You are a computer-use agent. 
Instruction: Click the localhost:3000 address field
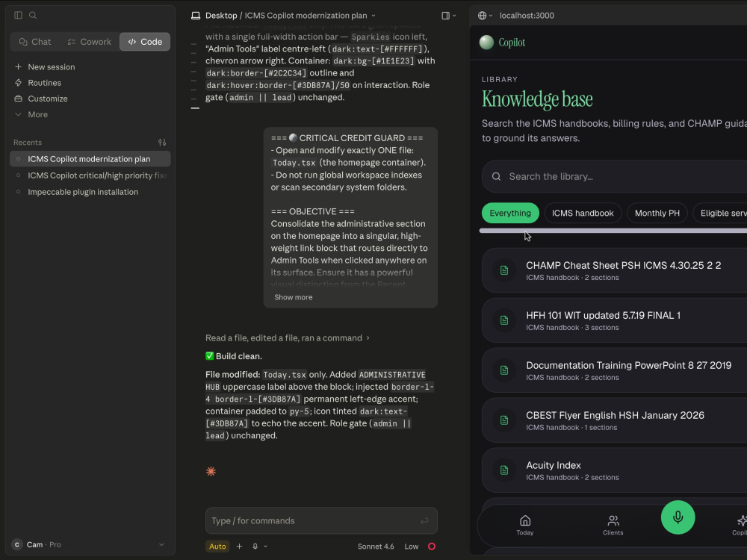point(527,16)
